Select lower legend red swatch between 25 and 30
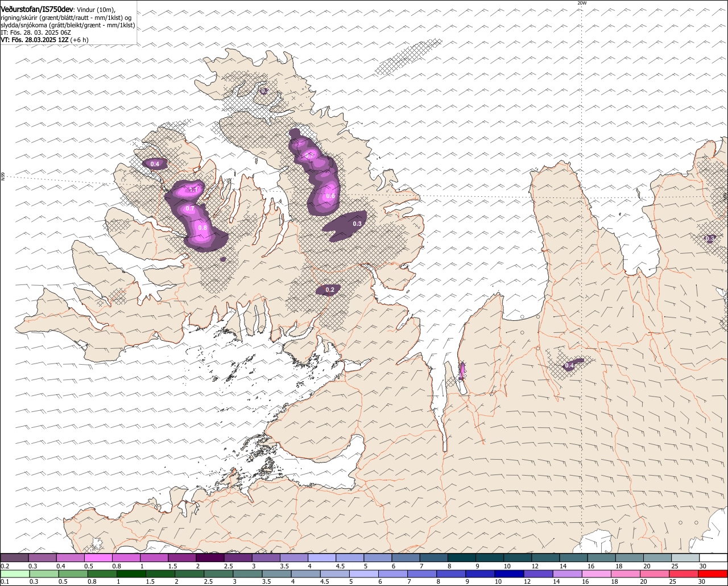Screen dimensions: 728x586 click(685, 574)
